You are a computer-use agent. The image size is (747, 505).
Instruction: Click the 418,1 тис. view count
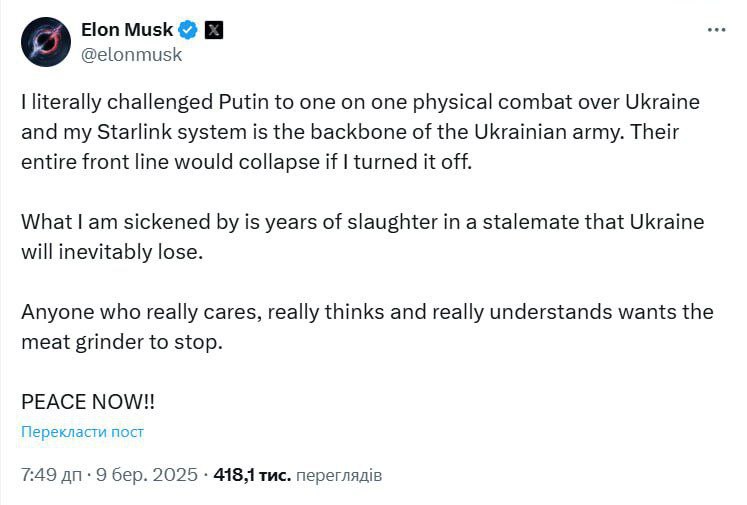tap(252, 475)
